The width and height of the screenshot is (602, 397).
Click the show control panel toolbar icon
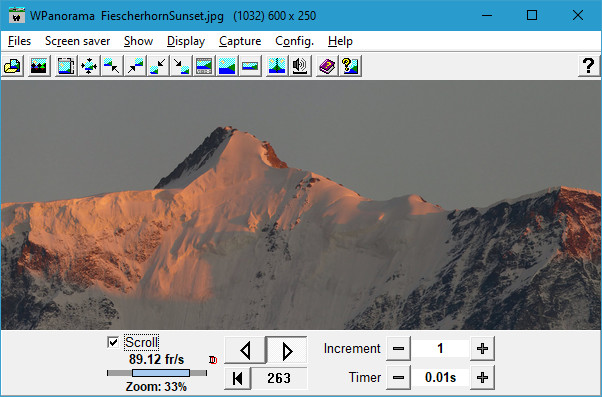click(x=204, y=66)
